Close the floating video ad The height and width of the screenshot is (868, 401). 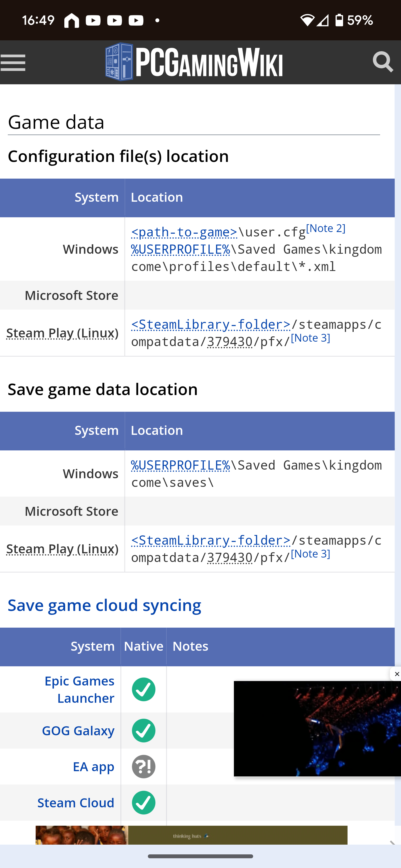(396, 674)
